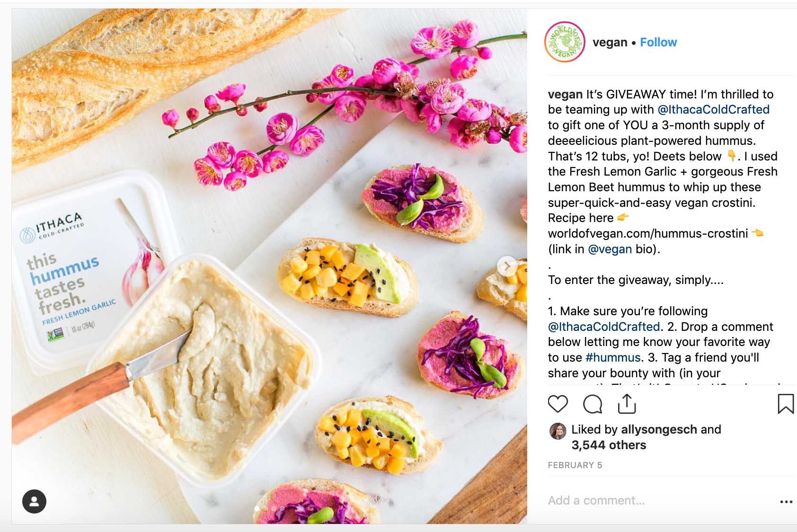View tagged people using the person icon
The image size is (797, 532).
(34, 501)
